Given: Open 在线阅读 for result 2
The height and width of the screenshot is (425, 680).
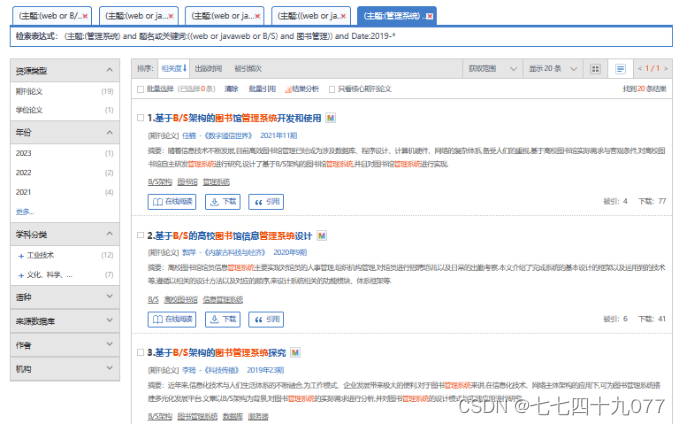Looking at the screenshot, I should pyautogui.click(x=172, y=319).
